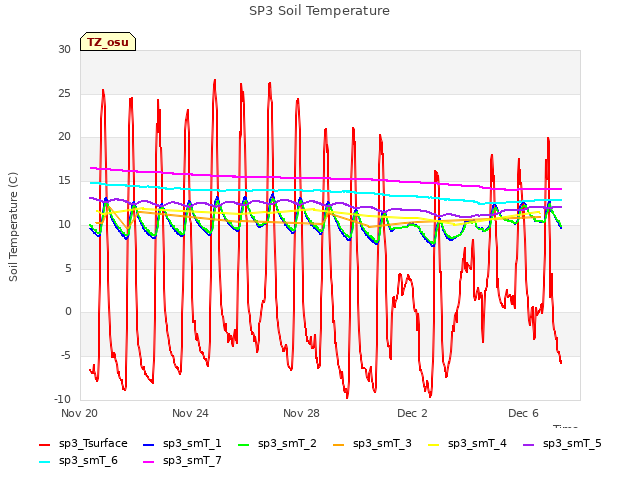Click the orange sp3_smT_3 legend swatch
The width and height of the screenshot is (640, 480).
(339, 444)
